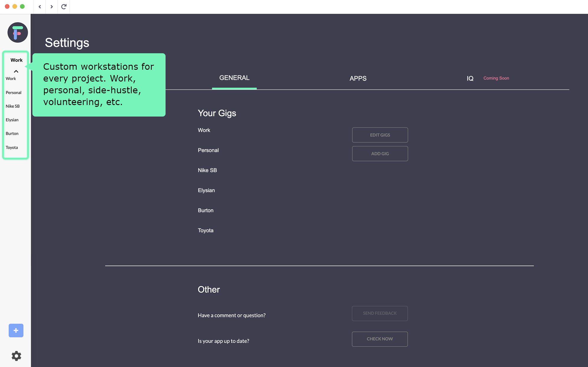Image resolution: width=588 pixels, height=367 pixels.
Task: Click the CHECK NOW update button
Action: 380,339
